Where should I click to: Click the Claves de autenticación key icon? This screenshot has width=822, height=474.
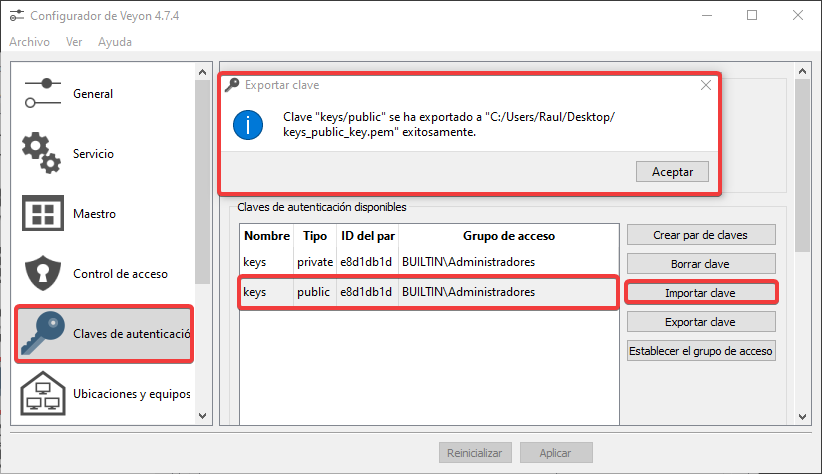(x=43, y=333)
